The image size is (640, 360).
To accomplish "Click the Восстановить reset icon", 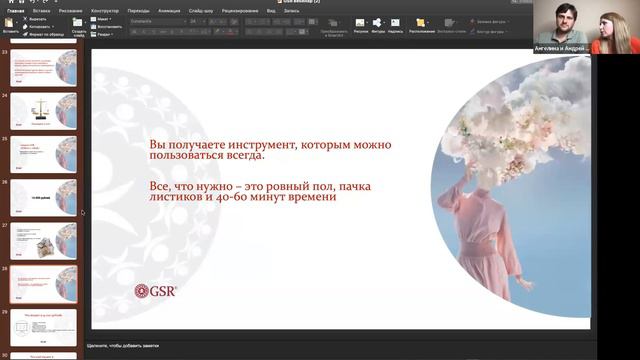I will point(93,27).
